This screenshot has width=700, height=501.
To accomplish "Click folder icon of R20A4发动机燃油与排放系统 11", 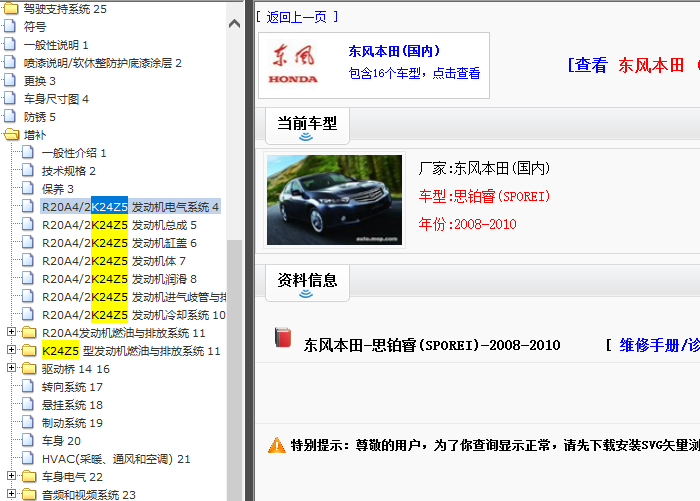I will (29, 333).
